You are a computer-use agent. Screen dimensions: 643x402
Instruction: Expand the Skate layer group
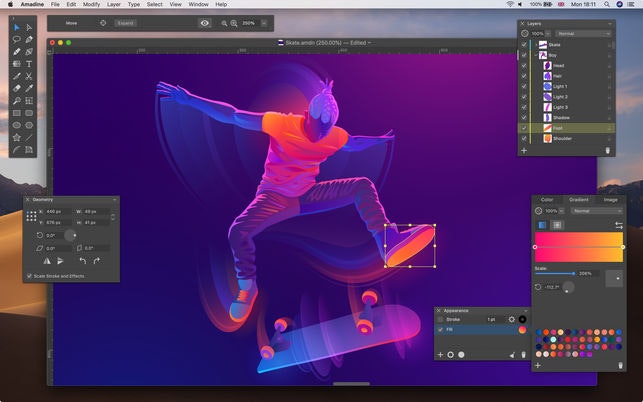(x=534, y=45)
